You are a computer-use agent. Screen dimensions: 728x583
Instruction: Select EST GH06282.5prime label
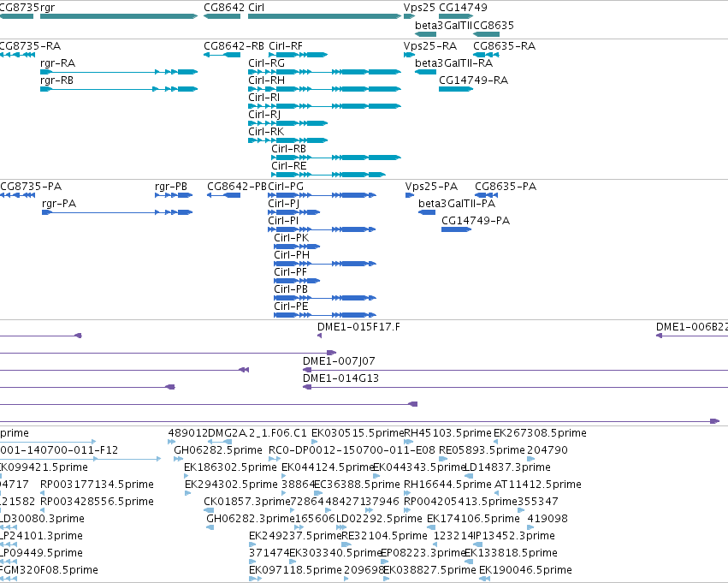tap(218, 450)
